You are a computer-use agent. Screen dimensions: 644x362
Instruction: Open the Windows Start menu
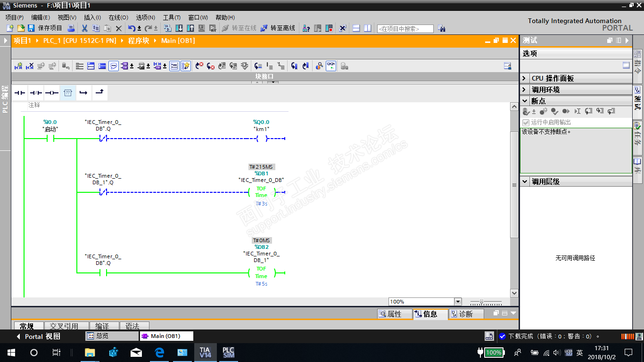coord(11,353)
